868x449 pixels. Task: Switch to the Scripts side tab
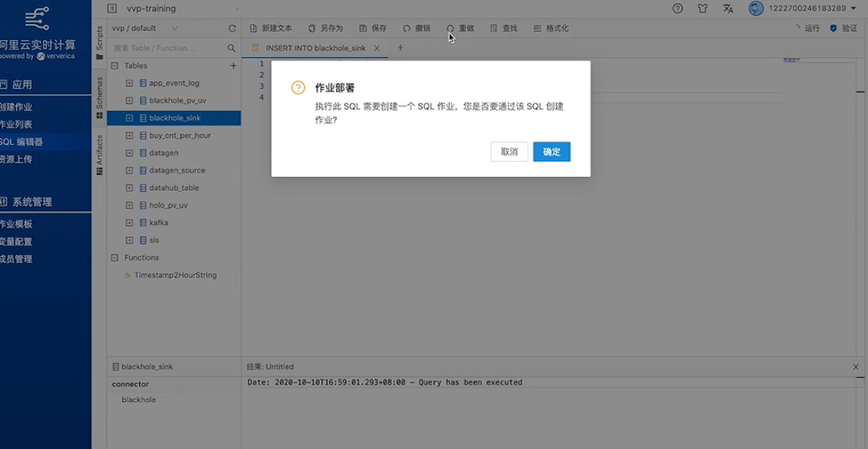coord(100,43)
